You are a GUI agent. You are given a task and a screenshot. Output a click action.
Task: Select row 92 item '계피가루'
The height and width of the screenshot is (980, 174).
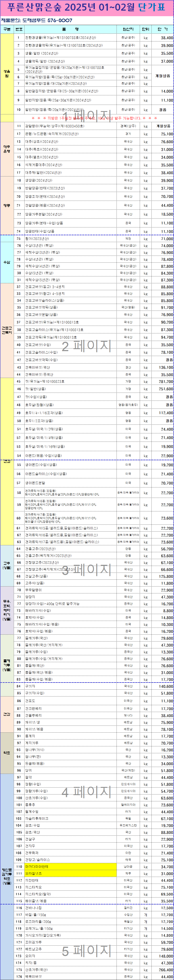pos(32,743)
